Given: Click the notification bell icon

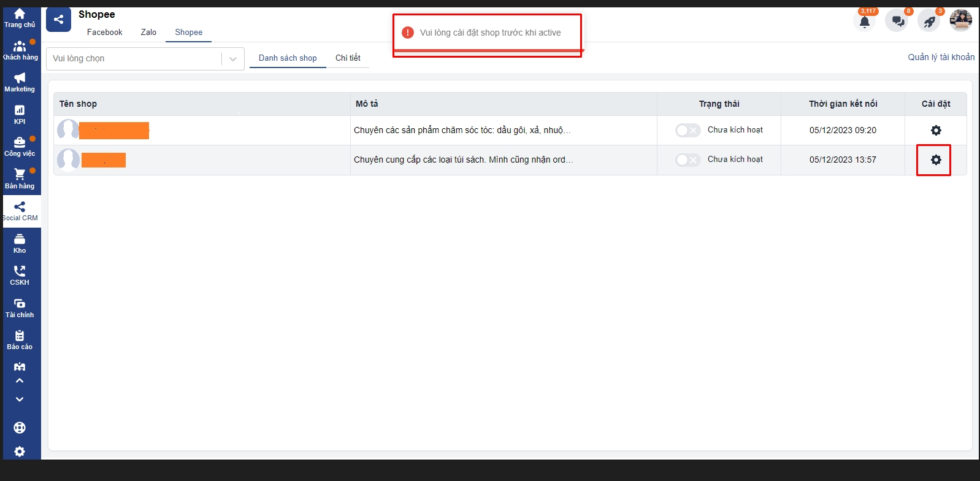Looking at the screenshot, I should [864, 21].
